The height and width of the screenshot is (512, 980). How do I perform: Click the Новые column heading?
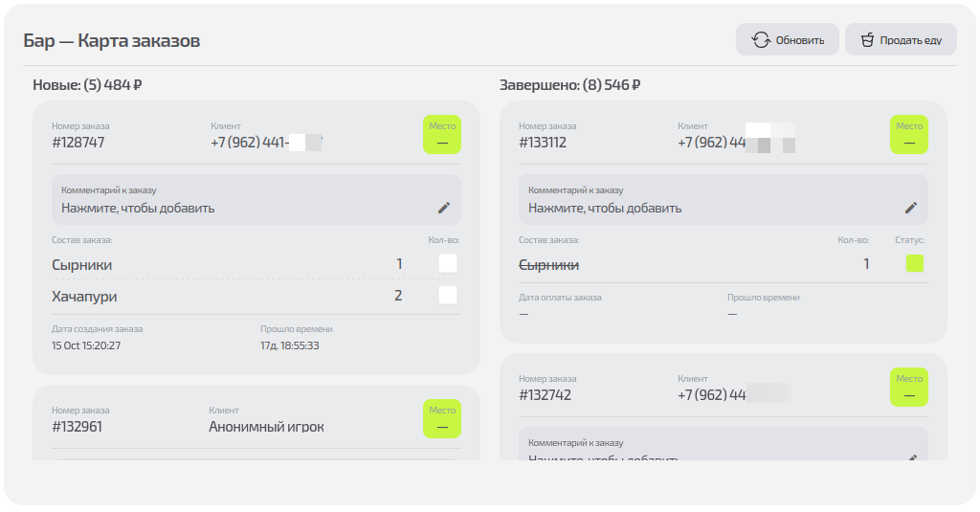coord(87,85)
